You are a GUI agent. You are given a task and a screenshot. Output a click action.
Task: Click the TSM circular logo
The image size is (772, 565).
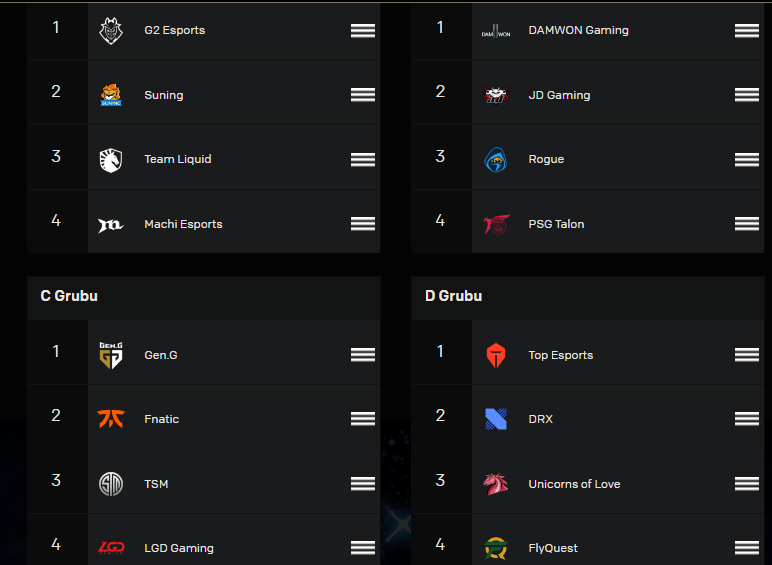(111, 484)
